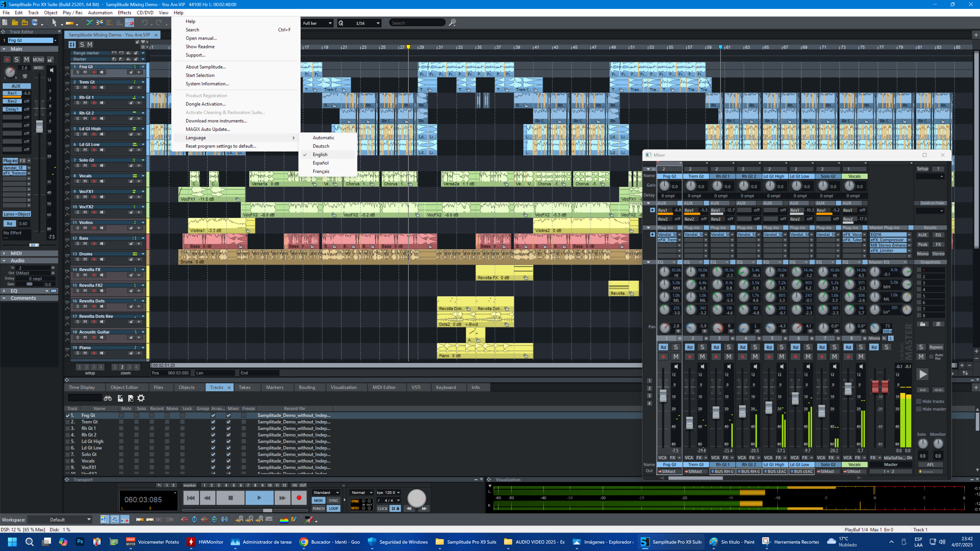
Task: Click the Master red fader in Mixer
Action: coord(880,386)
